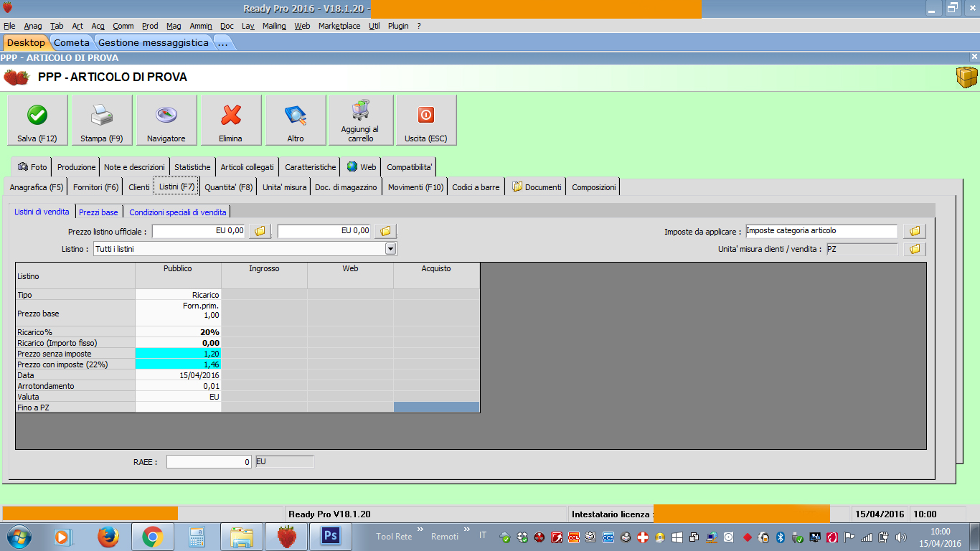The height and width of the screenshot is (551, 980).
Task: Switch to Movimenti (F10) tab
Action: pyautogui.click(x=415, y=187)
